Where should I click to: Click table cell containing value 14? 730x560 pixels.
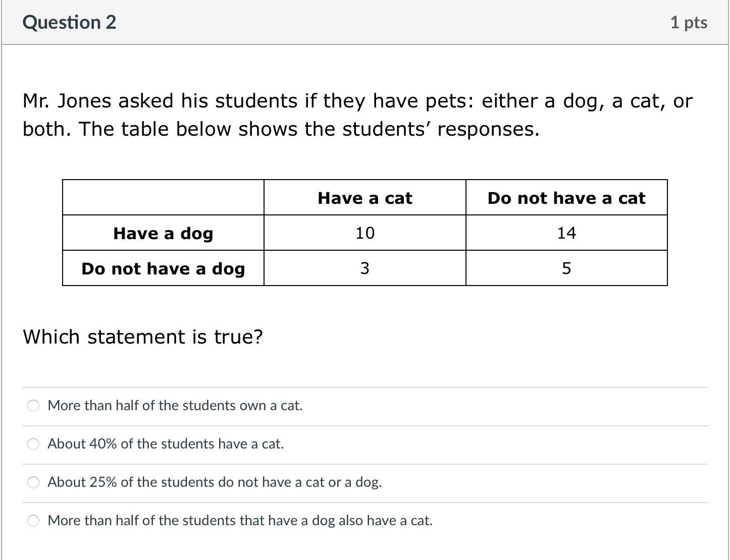coord(566,233)
